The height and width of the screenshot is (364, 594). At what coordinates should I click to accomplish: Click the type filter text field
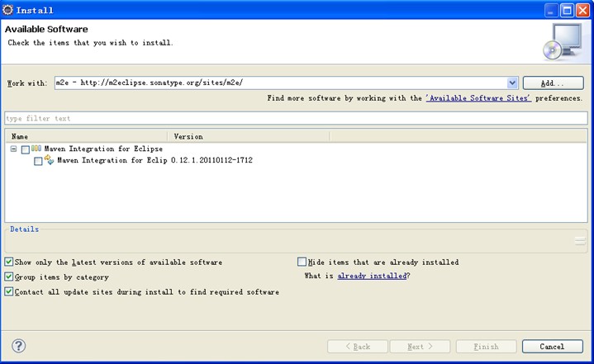[296, 118]
